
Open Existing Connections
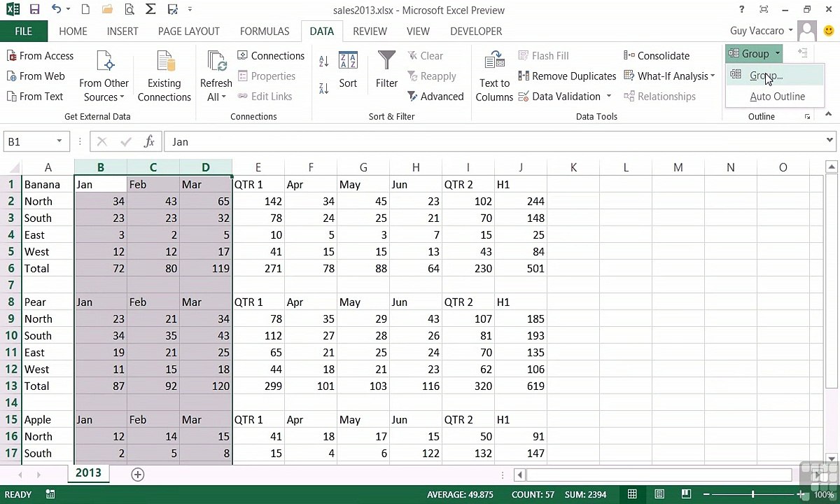164,76
